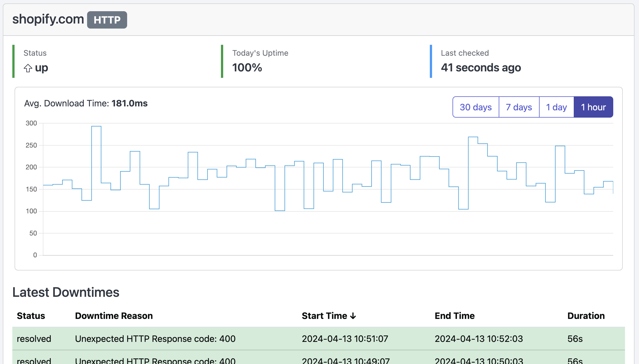The image size is (639, 364).
Task: Click the green Status indicator bar
Action: click(x=13, y=61)
